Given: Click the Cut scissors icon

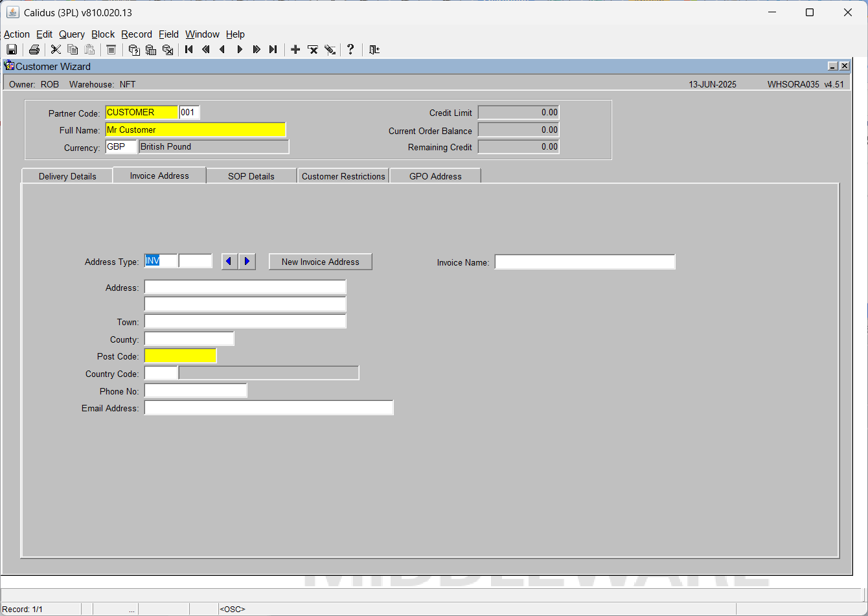Looking at the screenshot, I should (56, 50).
